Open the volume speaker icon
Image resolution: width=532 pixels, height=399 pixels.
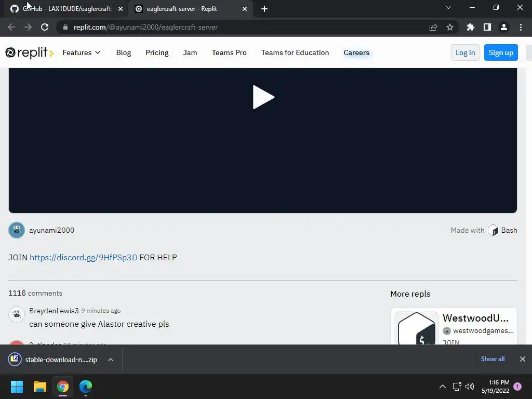470,387
